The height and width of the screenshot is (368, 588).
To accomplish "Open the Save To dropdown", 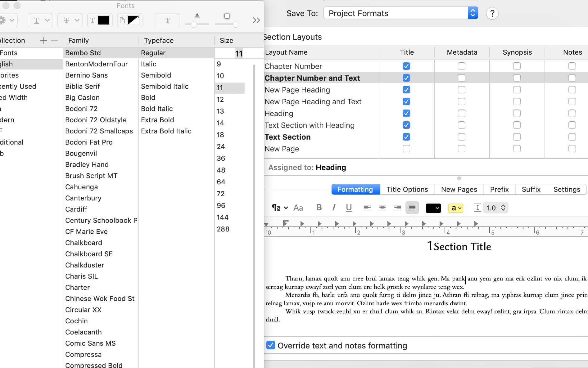I will [x=400, y=13].
